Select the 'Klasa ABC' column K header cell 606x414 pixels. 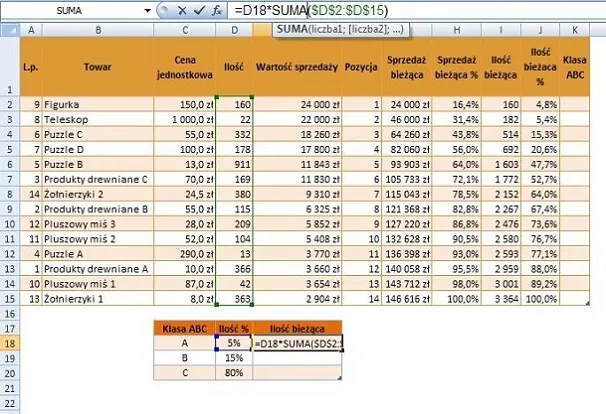pos(575,66)
